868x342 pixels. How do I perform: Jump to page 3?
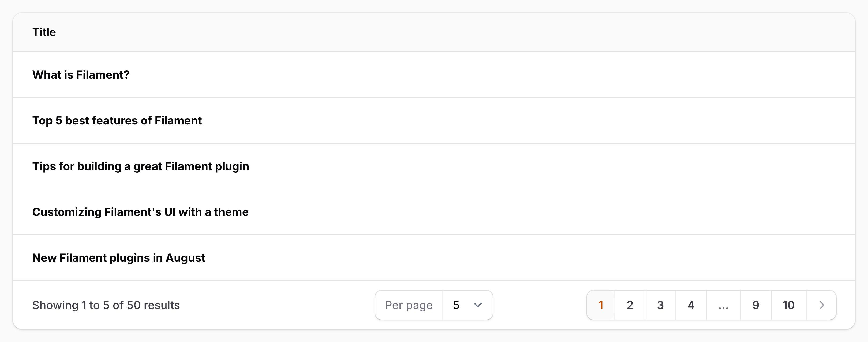(660, 305)
